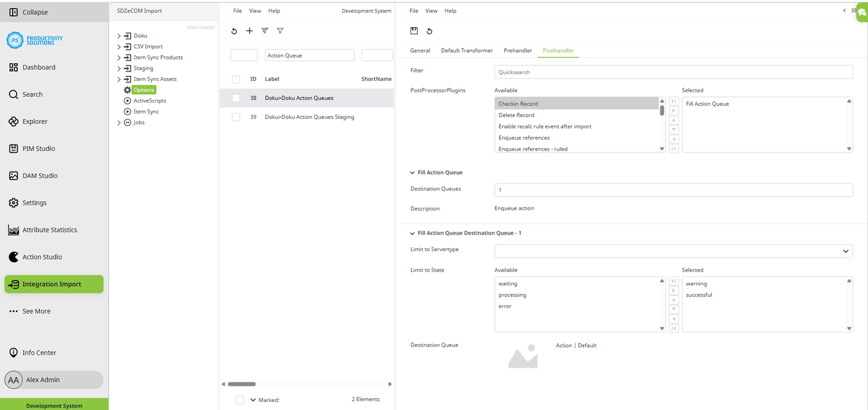The width and height of the screenshot is (868, 410).
Task: Toggle the Marked checkbox in the list footer
Action: point(239,400)
